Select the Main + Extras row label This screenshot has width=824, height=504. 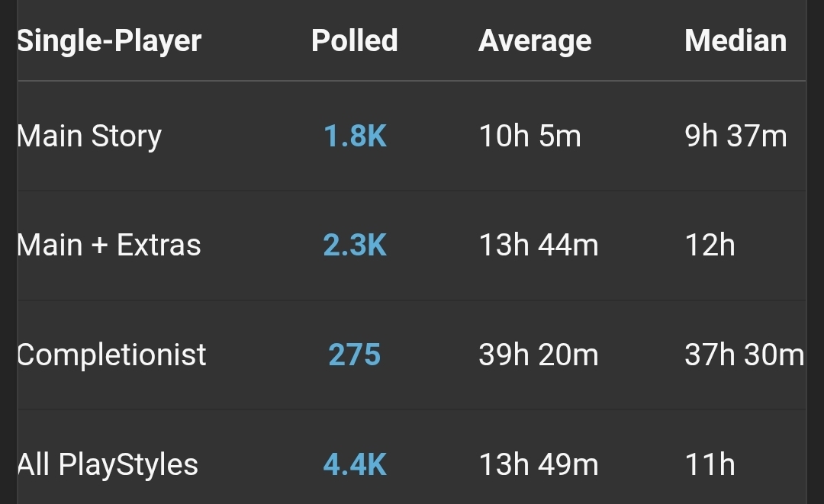(x=109, y=246)
